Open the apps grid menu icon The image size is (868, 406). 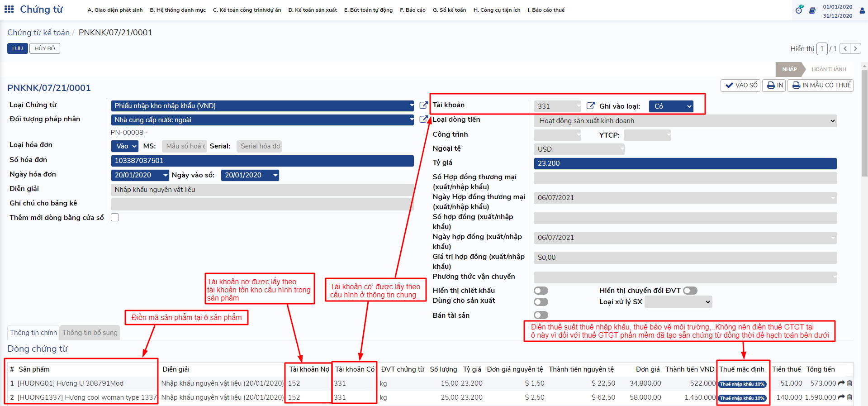point(9,9)
